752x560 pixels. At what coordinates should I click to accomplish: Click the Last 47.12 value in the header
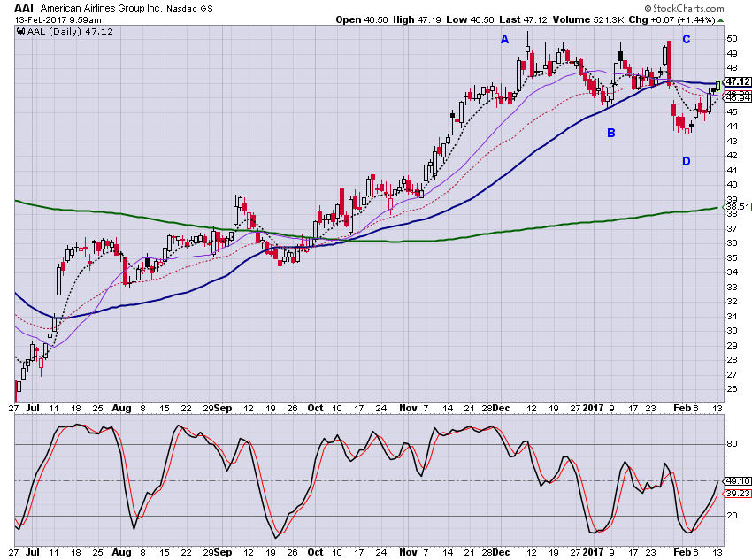pyautogui.click(x=523, y=19)
